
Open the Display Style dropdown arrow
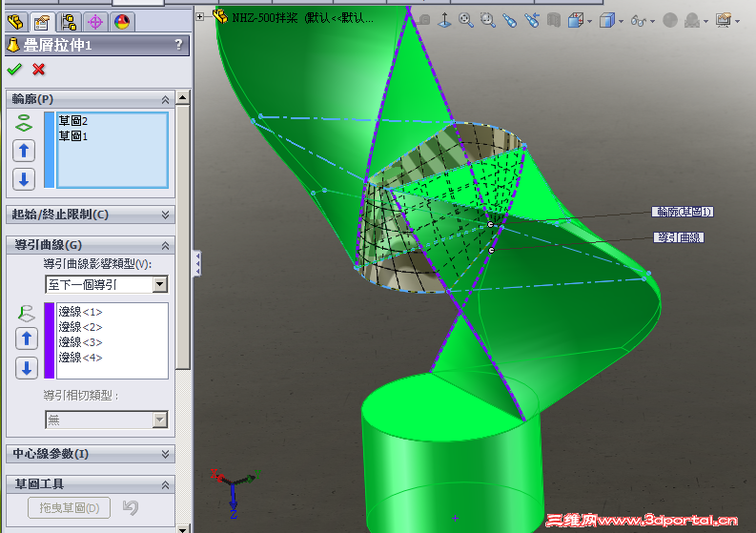621,21
